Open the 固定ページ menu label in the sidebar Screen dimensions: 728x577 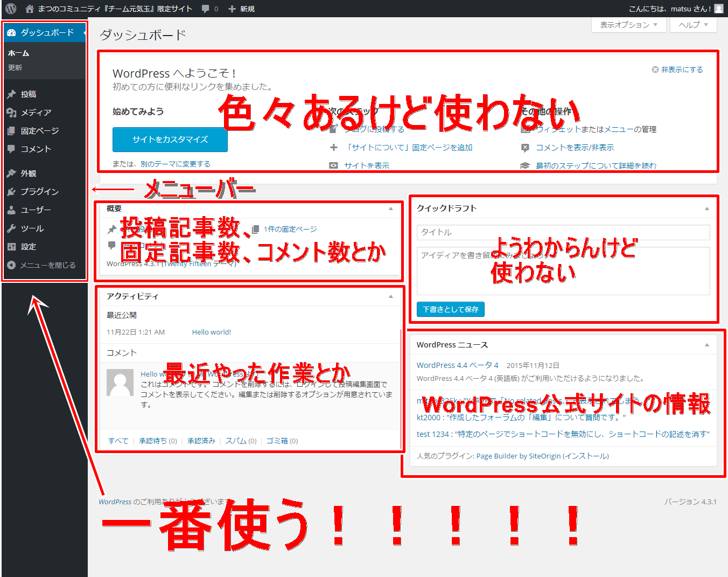pyautogui.click(x=40, y=131)
